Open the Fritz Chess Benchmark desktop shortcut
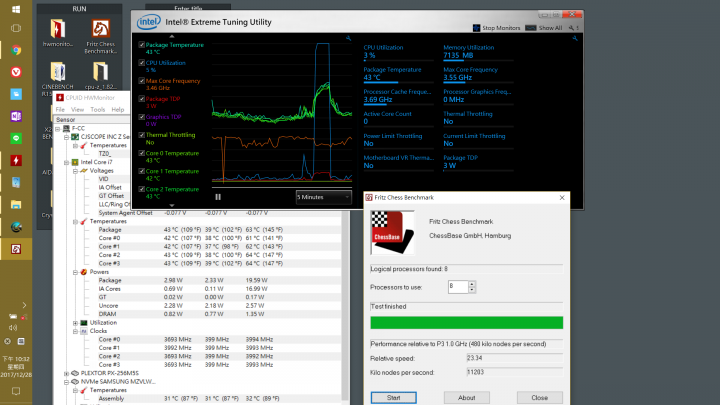The height and width of the screenshot is (405, 720). point(100,36)
